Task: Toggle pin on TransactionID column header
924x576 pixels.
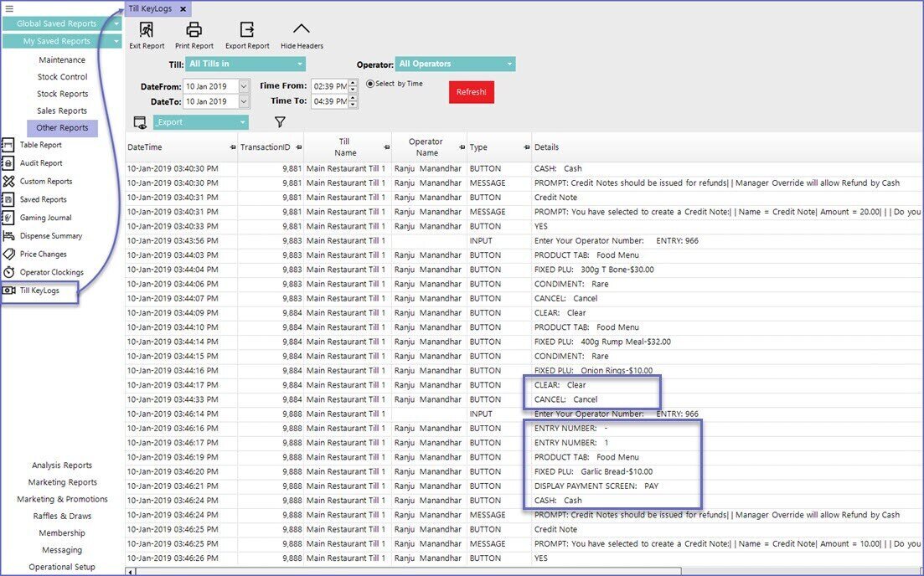Action: pos(298,147)
